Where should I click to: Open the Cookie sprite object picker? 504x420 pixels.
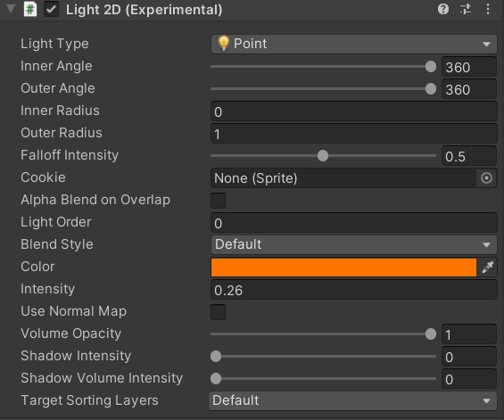(486, 178)
